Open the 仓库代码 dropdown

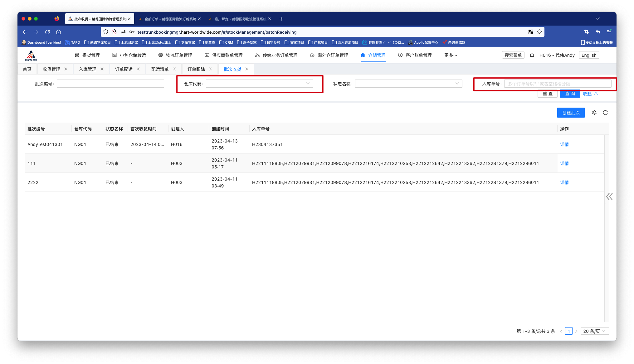(x=259, y=84)
